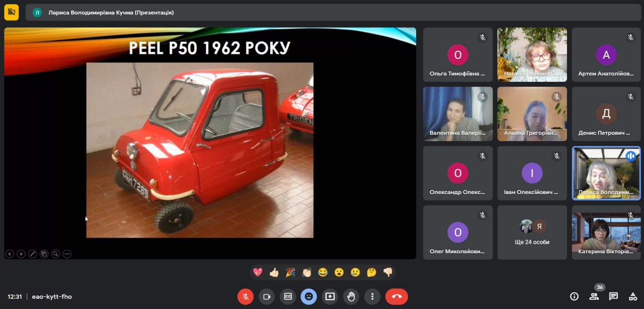Select the presenter bar Лариса Володимирівна Кучма
Image resolution: width=644 pixels, height=309 pixels.
[x=333, y=13]
